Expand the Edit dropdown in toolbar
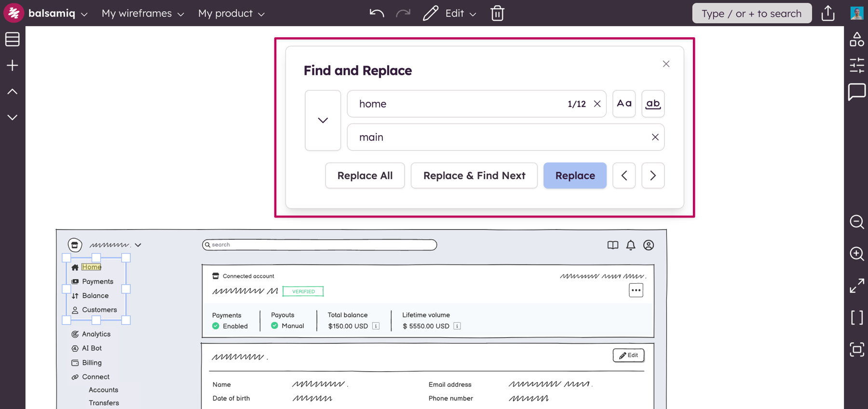The image size is (868, 409). (x=461, y=14)
